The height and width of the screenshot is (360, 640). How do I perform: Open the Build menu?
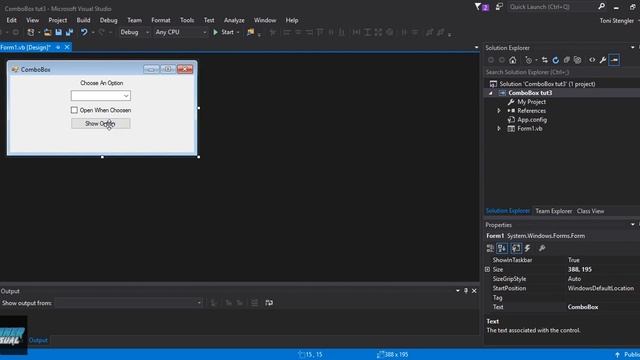point(83,20)
